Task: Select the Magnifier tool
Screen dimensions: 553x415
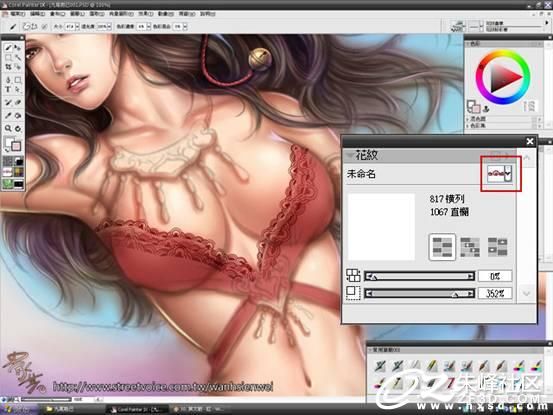Action: point(8,128)
